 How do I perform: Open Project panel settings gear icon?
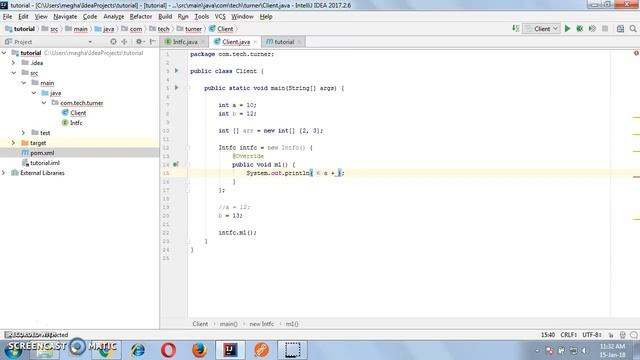(139, 42)
